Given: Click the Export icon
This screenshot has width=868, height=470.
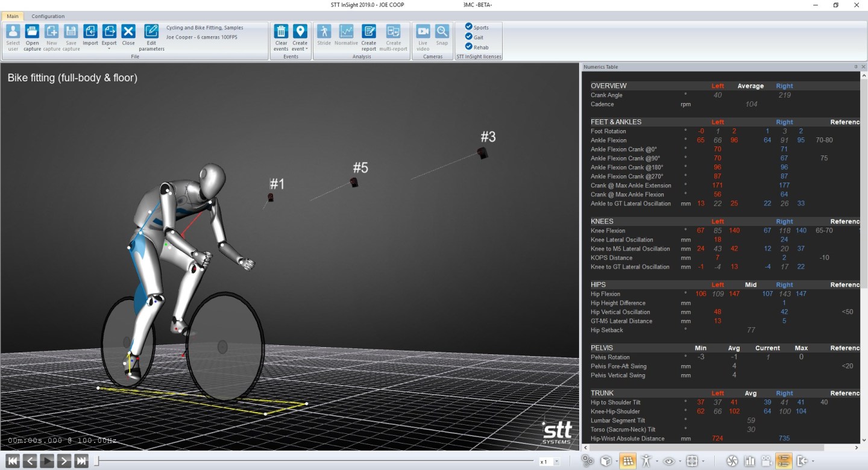Looking at the screenshot, I should (x=109, y=32).
